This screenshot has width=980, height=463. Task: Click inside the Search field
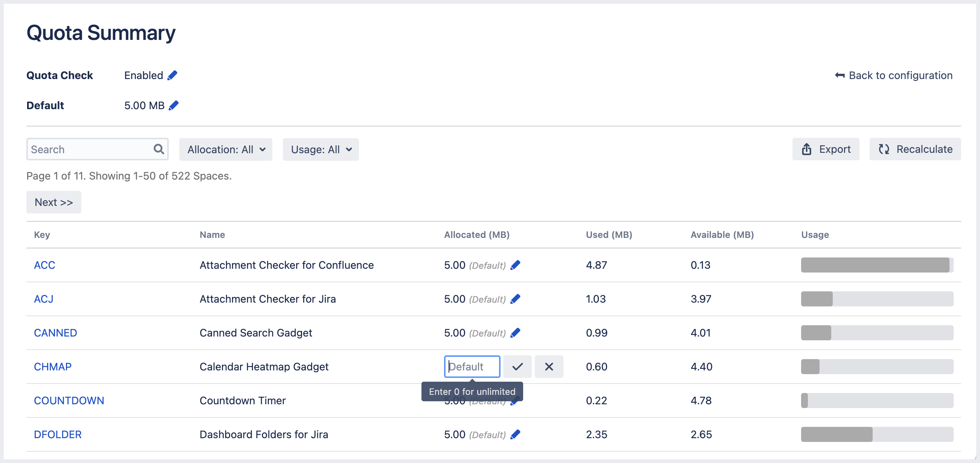coord(87,149)
